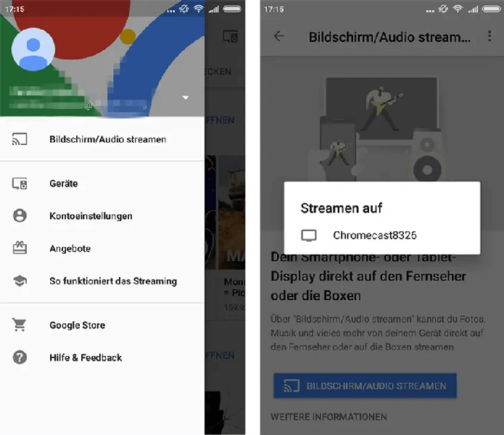Tap the left screen's Wi-Fi status icon
The image size is (504, 435).
click(198, 9)
